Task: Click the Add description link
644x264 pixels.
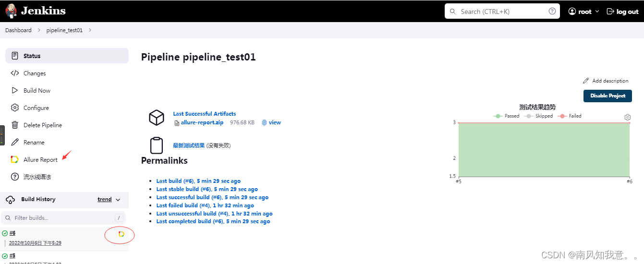Action: (606, 81)
